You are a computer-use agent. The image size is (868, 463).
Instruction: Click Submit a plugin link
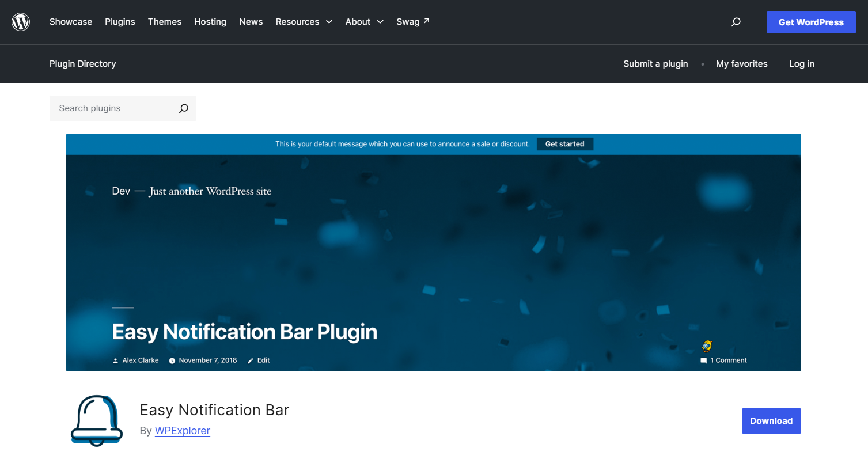click(655, 64)
